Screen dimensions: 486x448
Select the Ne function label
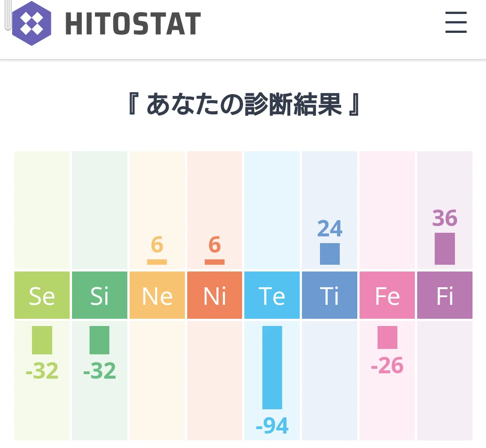pyautogui.click(x=157, y=295)
